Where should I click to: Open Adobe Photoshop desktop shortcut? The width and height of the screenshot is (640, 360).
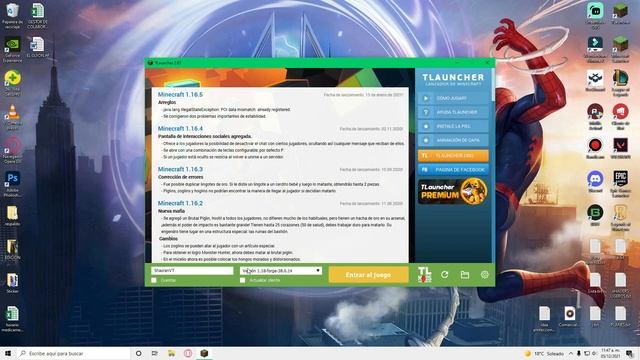(x=12, y=184)
